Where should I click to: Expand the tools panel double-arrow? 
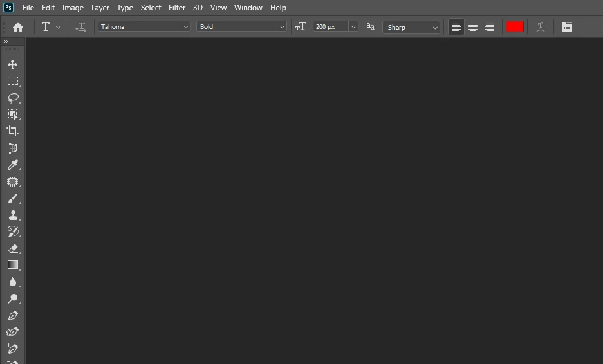[x=6, y=42]
